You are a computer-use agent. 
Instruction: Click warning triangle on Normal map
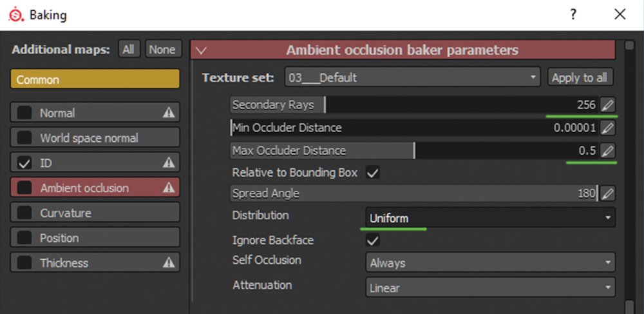coord(169,113)
